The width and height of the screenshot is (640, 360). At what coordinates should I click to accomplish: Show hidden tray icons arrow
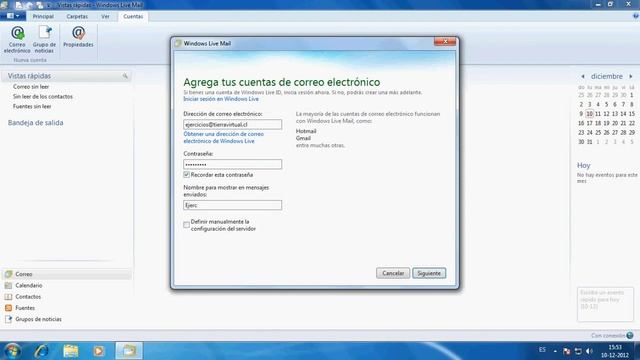[x=555, y=351]
